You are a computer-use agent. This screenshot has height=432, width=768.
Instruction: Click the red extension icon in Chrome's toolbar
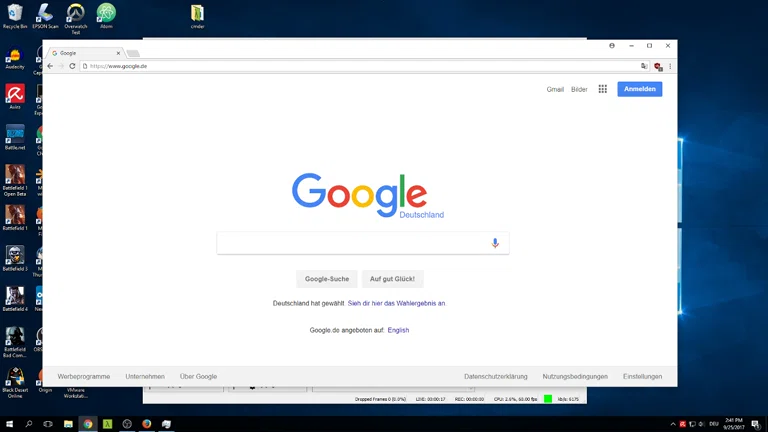pos(658,67)
